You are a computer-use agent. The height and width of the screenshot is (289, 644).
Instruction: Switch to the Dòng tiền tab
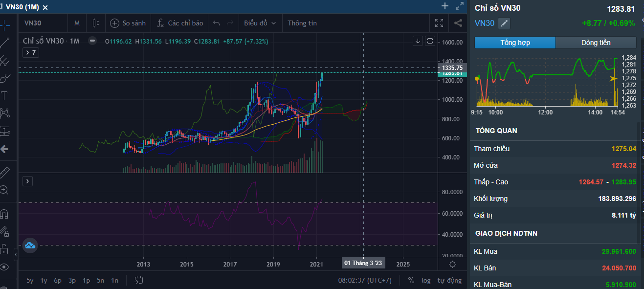tap(596, 43)
